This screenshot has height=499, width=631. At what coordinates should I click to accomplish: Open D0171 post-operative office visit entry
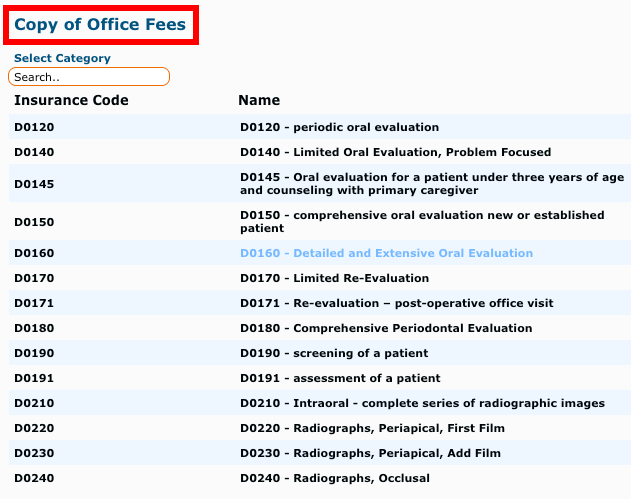(397, 303)
